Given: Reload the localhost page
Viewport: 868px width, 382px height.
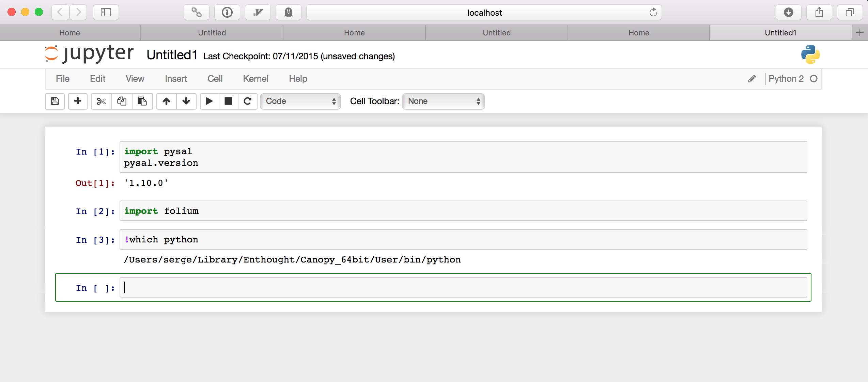Looking at the screenshot, I should [x=653, y=13].
